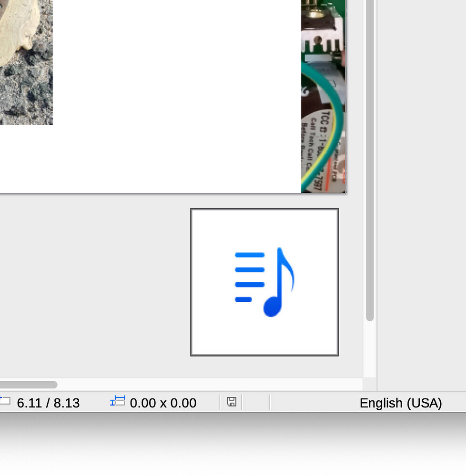The width and height of the screenshot is (466, 476).
Task: Select the circuit board image on the right
Action: point(323,95)
